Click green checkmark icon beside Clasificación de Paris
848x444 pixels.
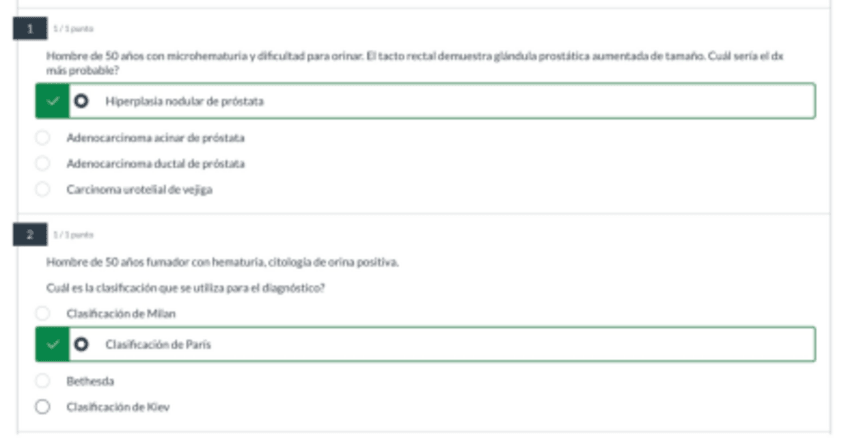tap(53, 345)
